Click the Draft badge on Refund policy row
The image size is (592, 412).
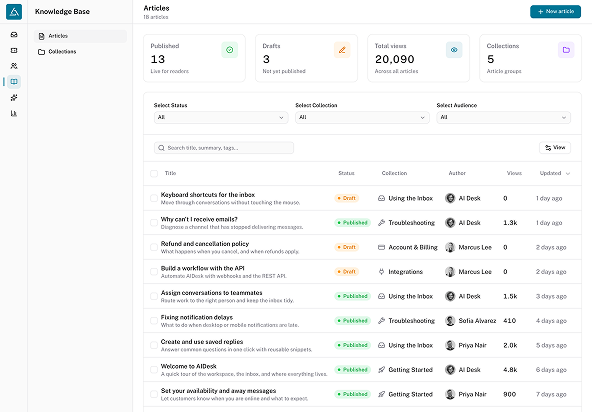coord(346,247)
